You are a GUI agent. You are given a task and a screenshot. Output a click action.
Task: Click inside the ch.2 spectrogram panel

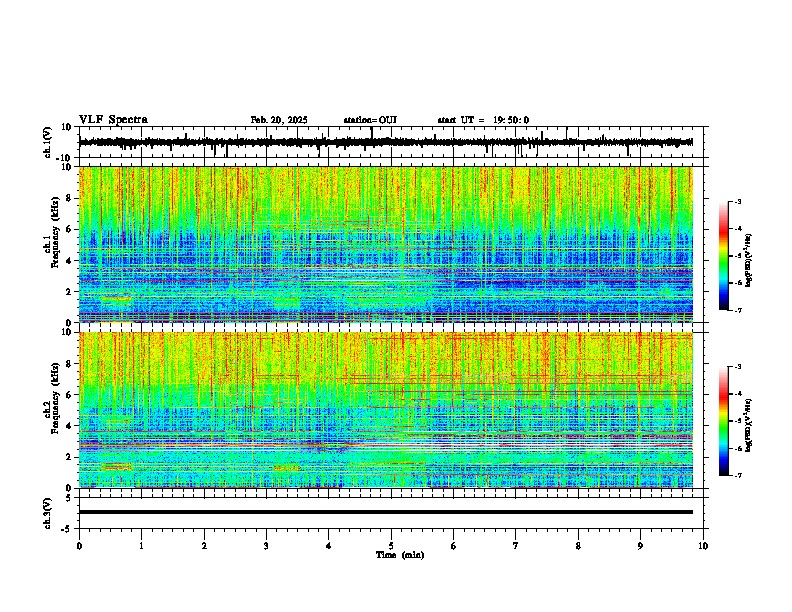tap(386, 410)
